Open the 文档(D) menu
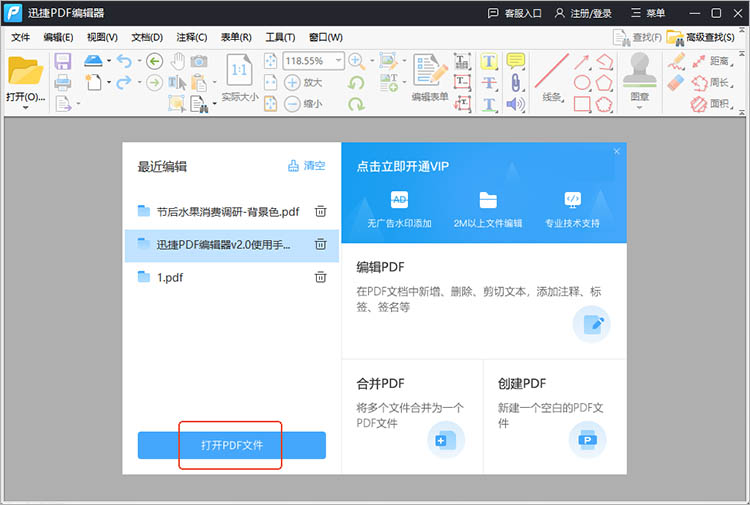 pyautogui.click(x=147, y=37)
